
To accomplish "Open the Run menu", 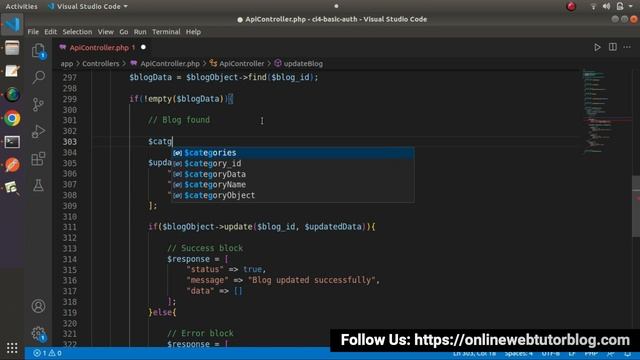I will tap(140, 32).
